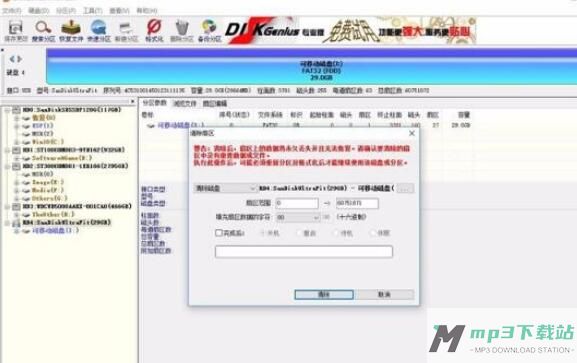Tick the 完成后 checkbox in the dialog
The height and width of the screenshot is (363, 577).
[x=219, y=233]
